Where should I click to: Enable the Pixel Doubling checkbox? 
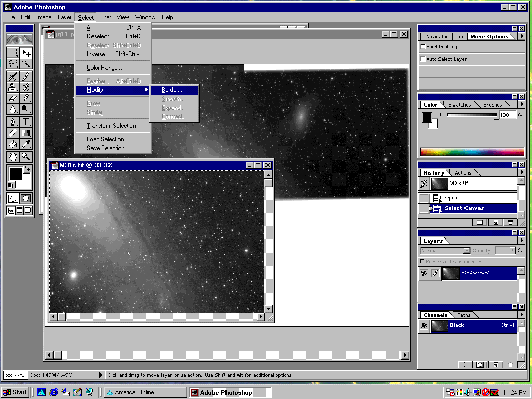point(423,46)
